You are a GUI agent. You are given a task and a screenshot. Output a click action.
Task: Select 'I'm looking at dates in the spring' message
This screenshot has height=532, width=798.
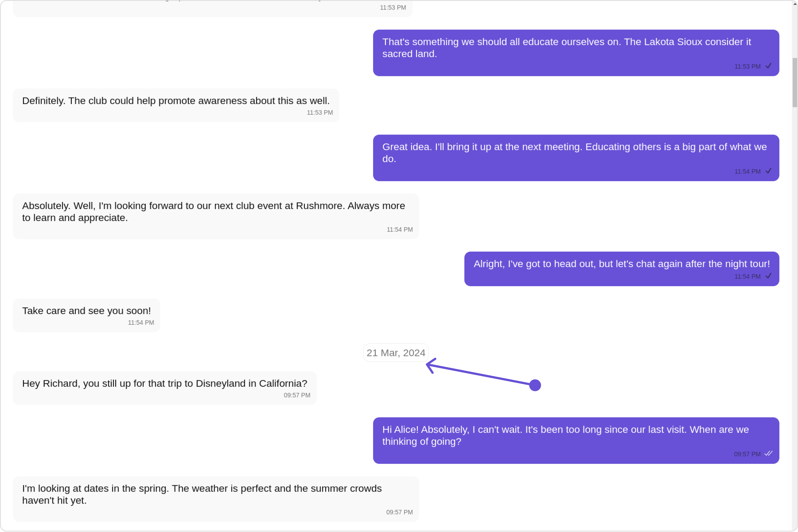click(216, 499)
